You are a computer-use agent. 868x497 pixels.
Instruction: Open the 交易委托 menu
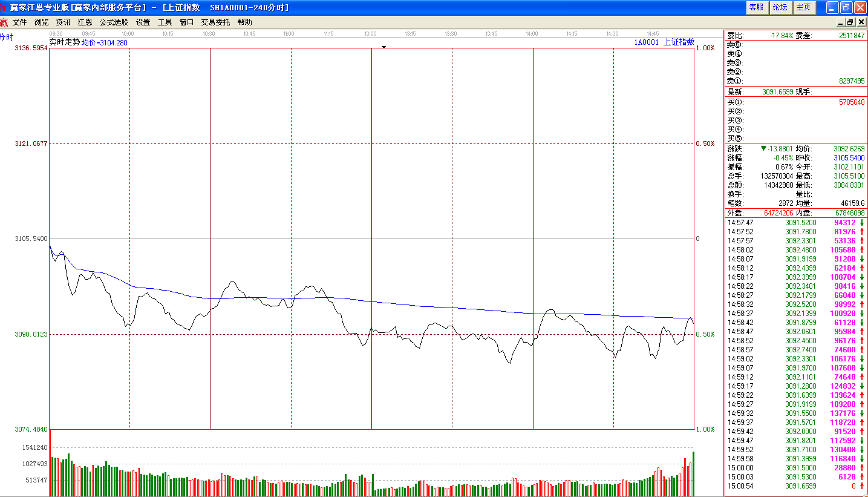coord(215,22)
